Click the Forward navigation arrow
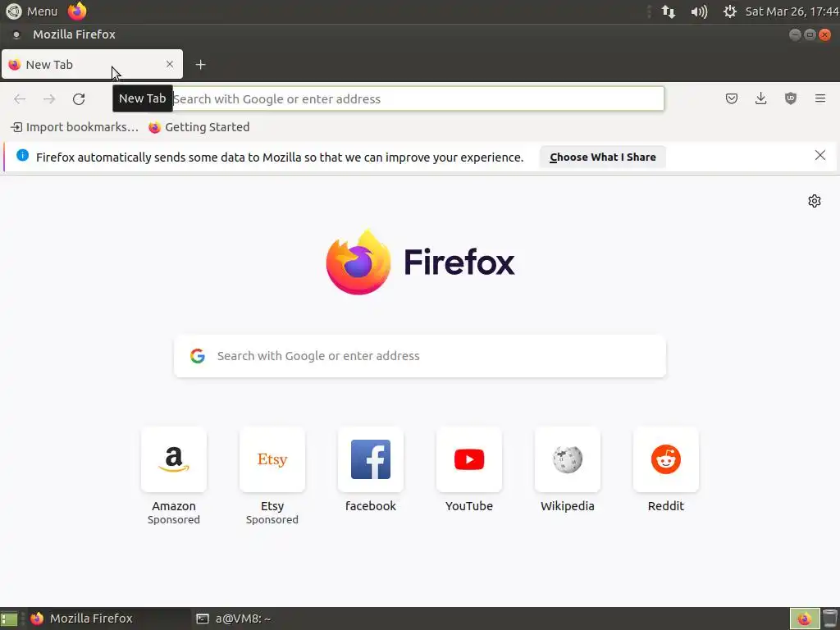The height and width of the screenshot is (630, 840). click(x=49, y=99)
